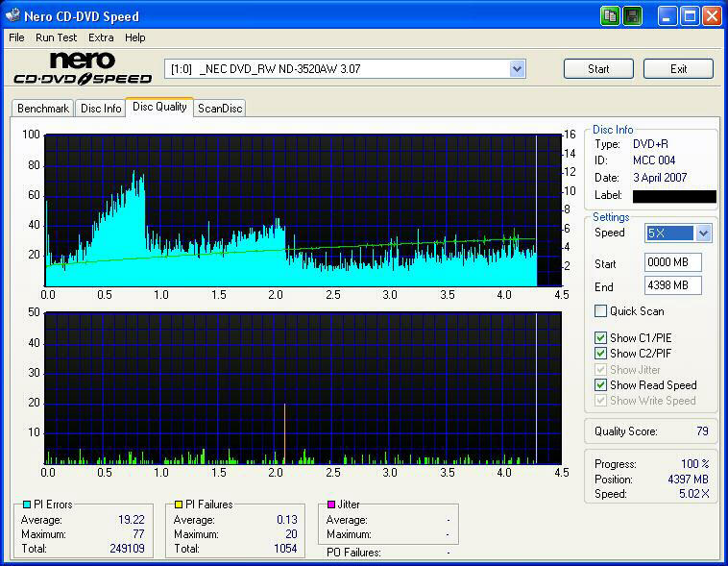This screenshot has height=566, width=728.
Task: Click the magenta Jitter color swatch
Action: (x=331, y=504)
